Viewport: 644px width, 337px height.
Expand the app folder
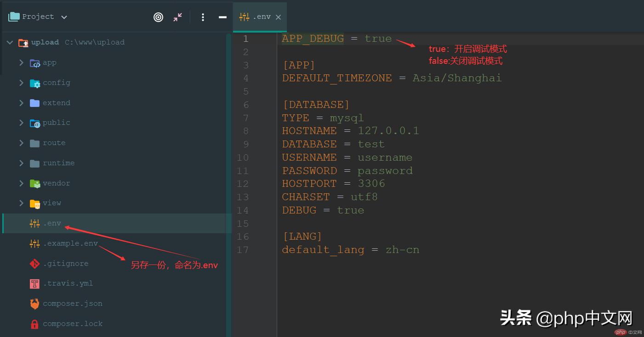pos(21,62)
